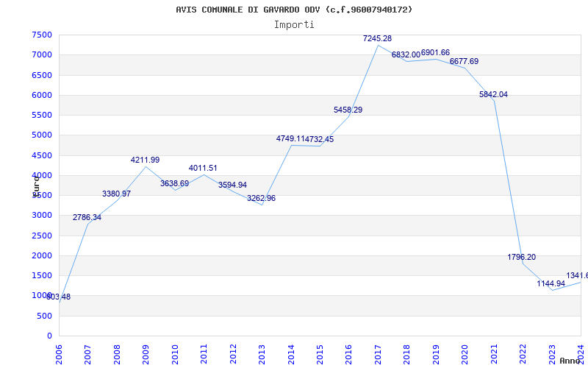Select the 5458.29 data label
Screen dimensions: 588x368
point(348,110)
